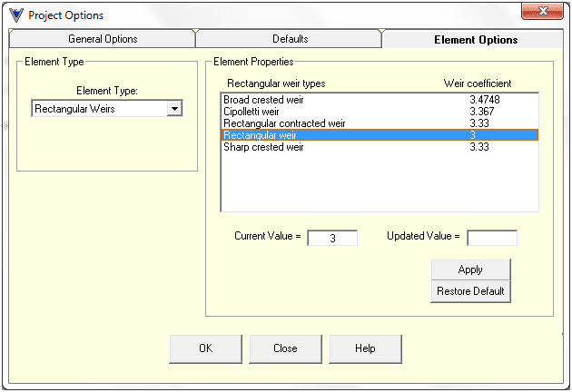
Task: Open Help from the dialog
Action: tap(365, 348)
